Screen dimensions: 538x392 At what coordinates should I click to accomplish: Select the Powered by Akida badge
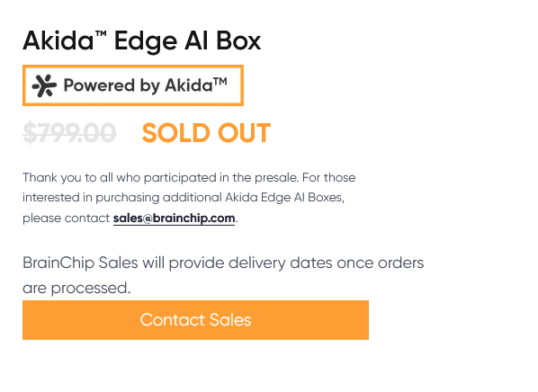click(x=133, y=85)
